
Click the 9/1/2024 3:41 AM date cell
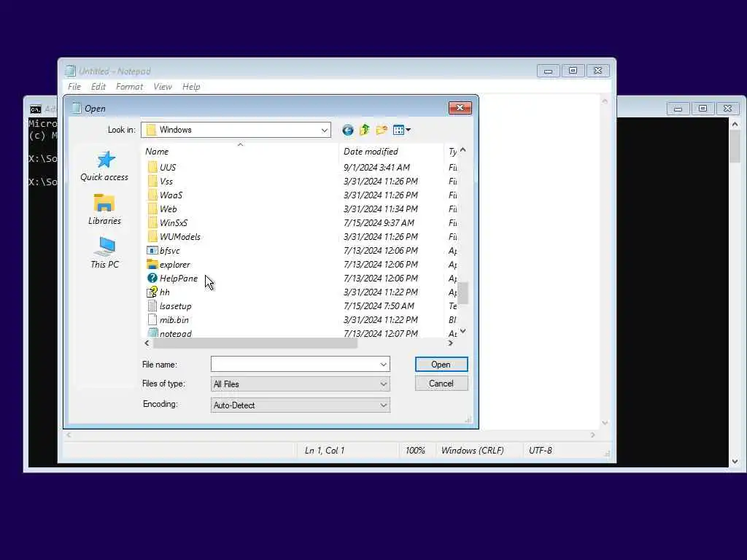(x=376, y=167)
